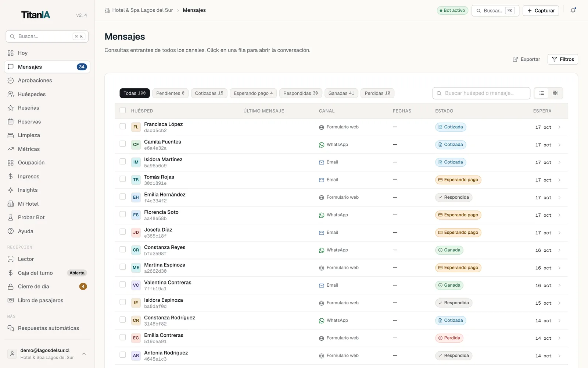Open Métricas trend icon
Image resolution: width=588 pixels, height=368 pixels.
(x=11, y=149)
